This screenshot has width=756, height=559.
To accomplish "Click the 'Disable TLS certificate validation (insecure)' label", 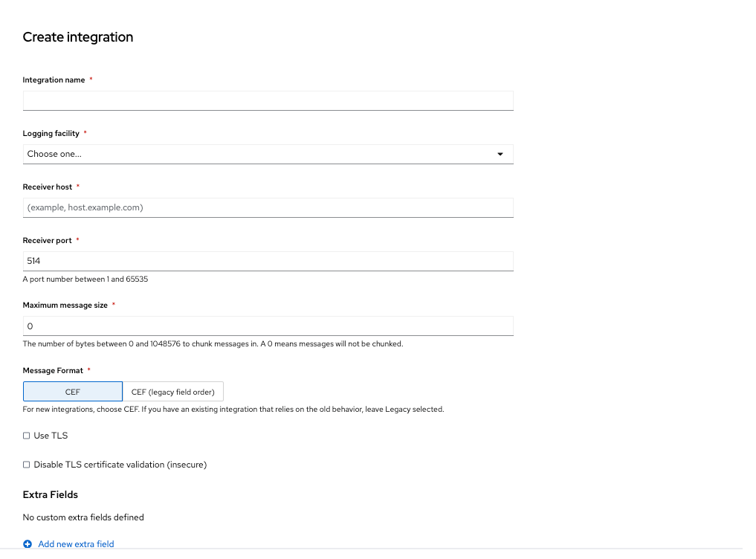I will 120,465.
